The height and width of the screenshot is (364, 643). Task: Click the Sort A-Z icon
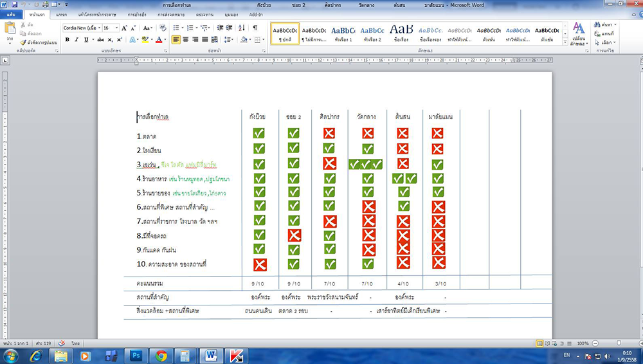click(x=243, y=28)
